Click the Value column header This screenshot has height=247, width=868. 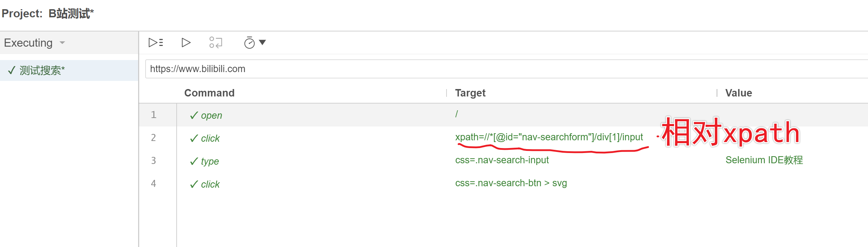[x=738, y=93]
